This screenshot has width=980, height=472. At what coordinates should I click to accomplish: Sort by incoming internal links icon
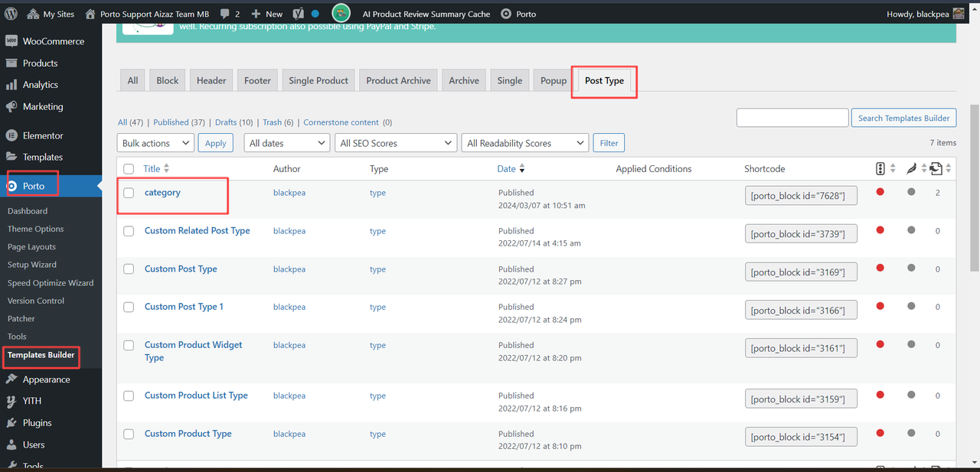[937, 168]
